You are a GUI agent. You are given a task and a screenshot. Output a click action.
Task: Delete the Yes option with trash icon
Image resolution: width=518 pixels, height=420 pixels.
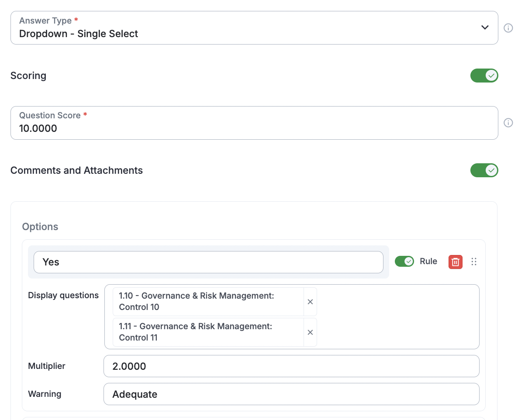pyautogui.click(x=455, y=262)
